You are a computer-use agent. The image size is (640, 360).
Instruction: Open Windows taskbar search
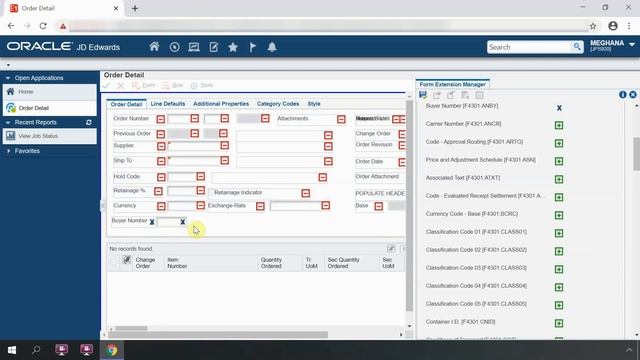pos(36,350)
